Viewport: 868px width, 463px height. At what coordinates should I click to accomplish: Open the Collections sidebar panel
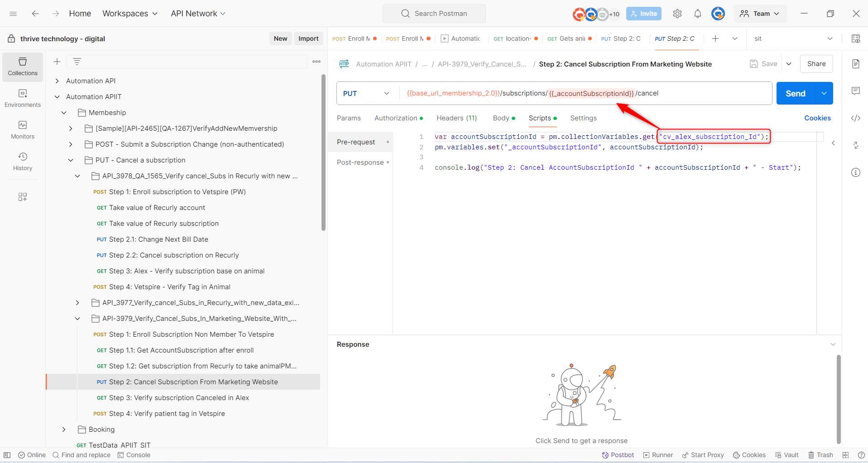[x=23, y=67]
